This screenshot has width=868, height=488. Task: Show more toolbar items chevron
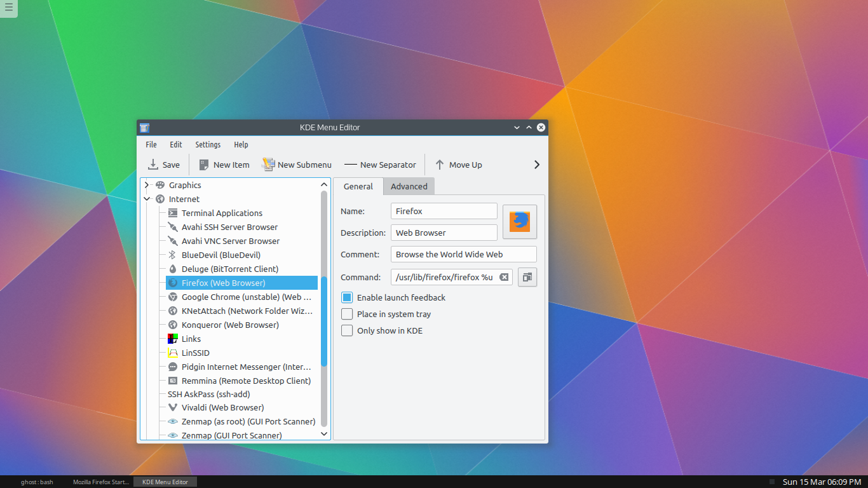(537, 165)
